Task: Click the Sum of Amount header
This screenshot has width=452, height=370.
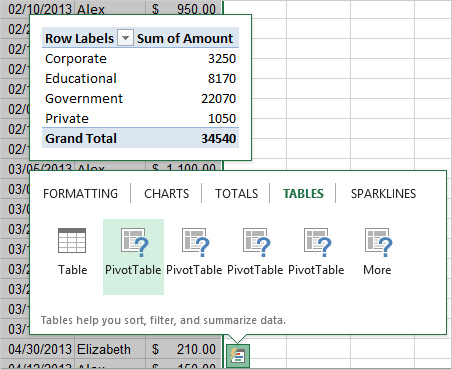Action: tap(185, 38)
